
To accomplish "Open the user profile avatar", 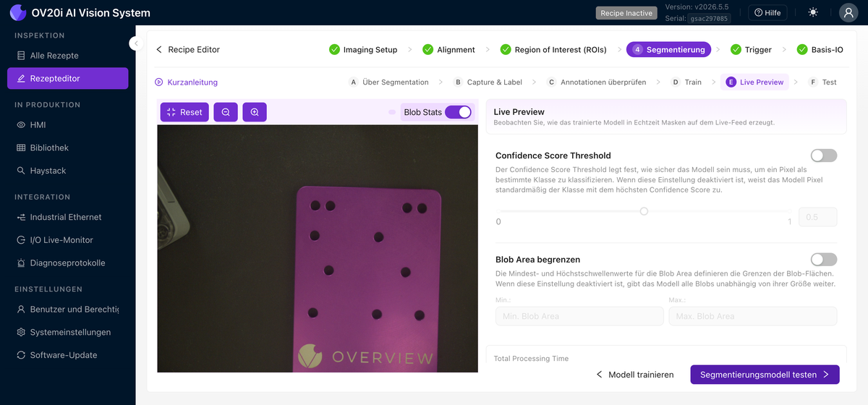I will pos(848,12).
